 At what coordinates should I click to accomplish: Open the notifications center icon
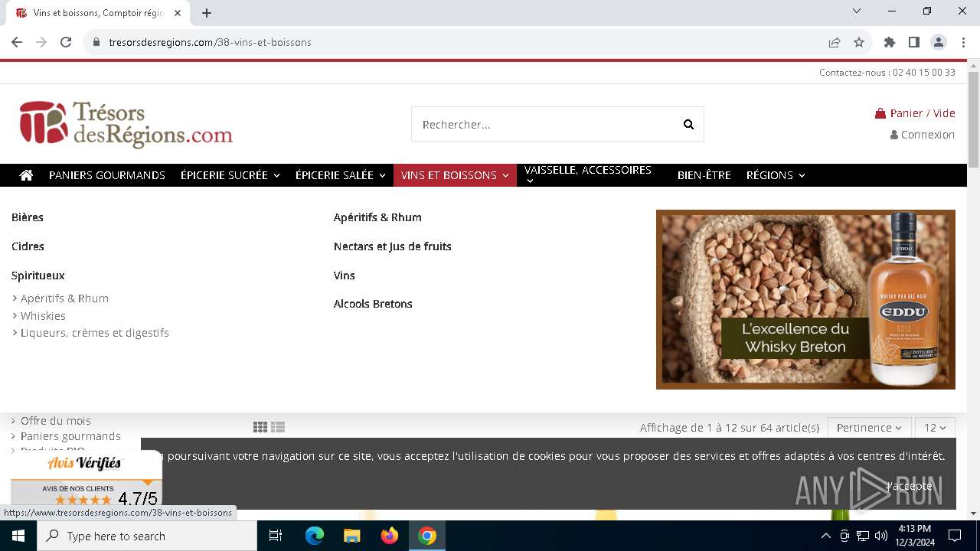[955, 536]
